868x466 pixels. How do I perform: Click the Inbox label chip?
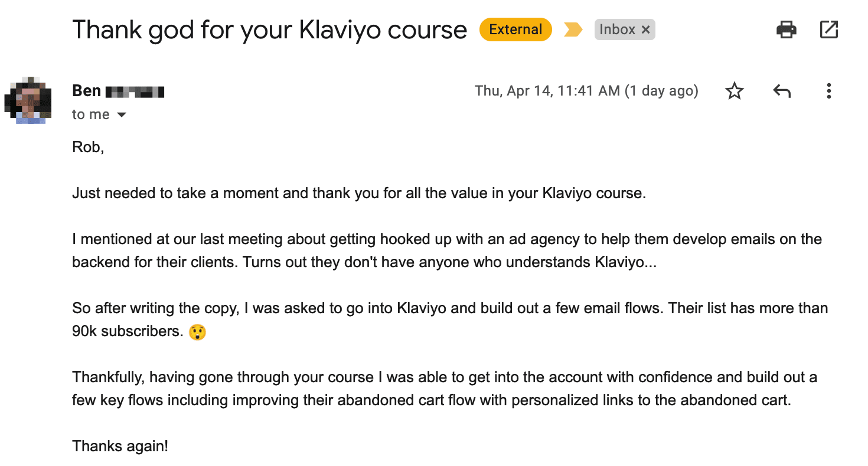(617, 29)
